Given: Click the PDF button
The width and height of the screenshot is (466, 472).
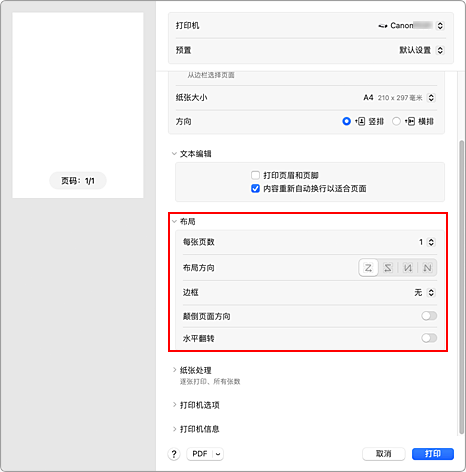Looking at the screenshot, I should (200, 454).
